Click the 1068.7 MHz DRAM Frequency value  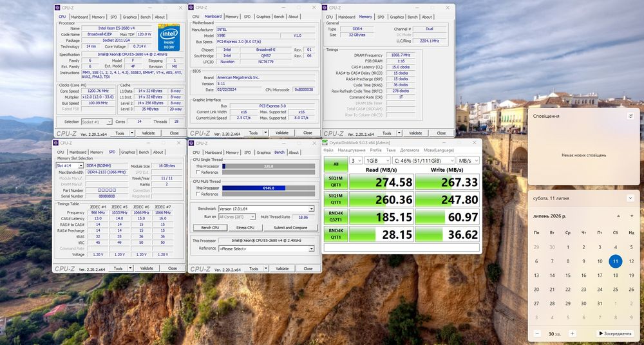400,55
